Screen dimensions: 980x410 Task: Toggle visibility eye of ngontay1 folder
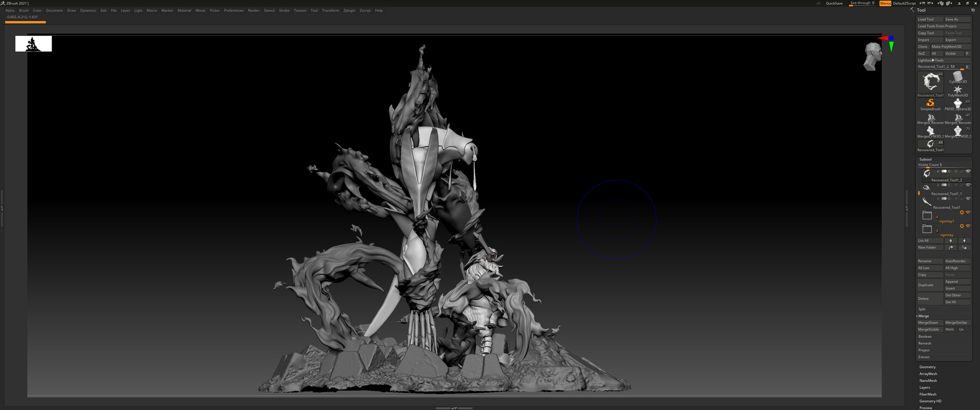[x=969, y=212]
